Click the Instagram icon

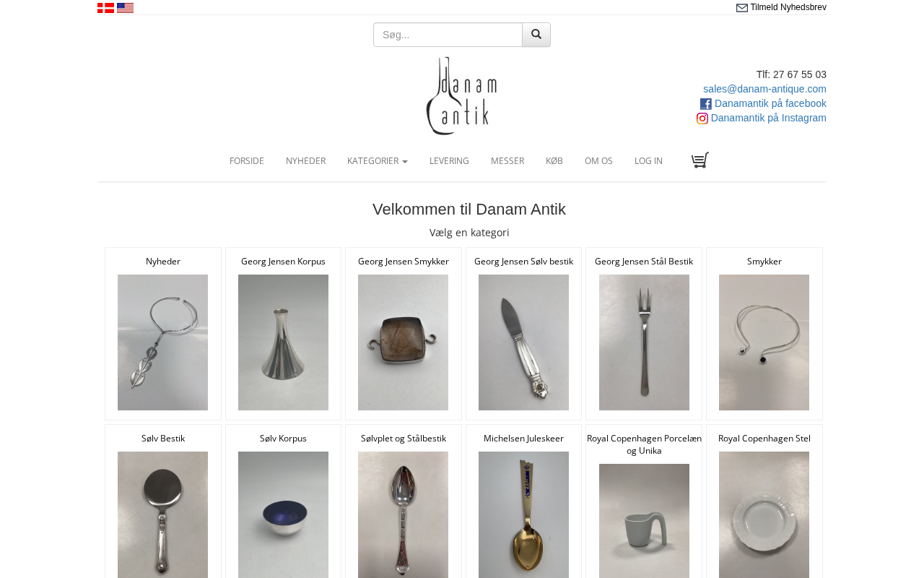pyautogui.click(x=702, y=118)
